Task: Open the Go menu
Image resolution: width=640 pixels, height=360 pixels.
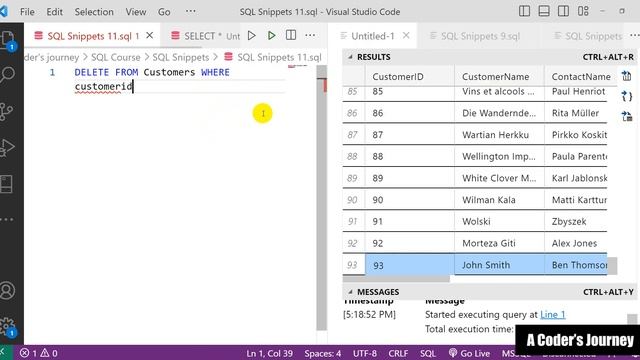Action: coord(164,12)
